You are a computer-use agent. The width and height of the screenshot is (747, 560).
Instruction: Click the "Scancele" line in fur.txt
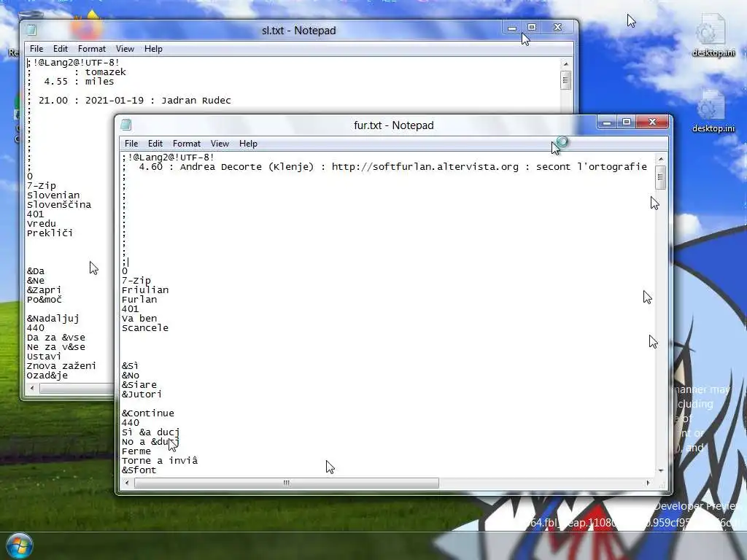click(x=145, y=328)
